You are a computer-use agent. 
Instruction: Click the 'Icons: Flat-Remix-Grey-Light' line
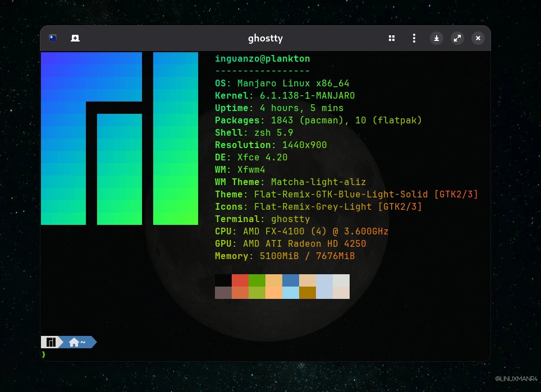[318, 206]
